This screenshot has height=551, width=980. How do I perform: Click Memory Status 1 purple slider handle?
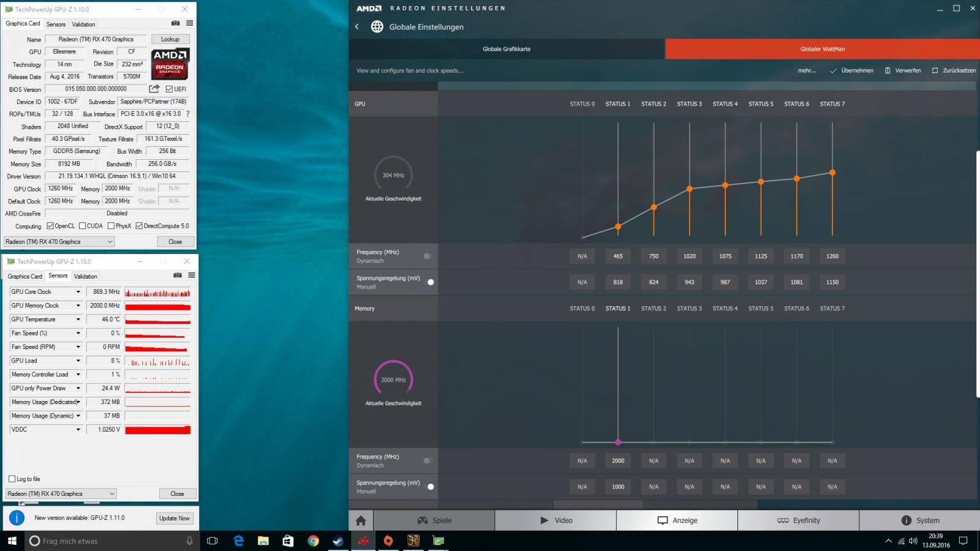tap(618, 442)
